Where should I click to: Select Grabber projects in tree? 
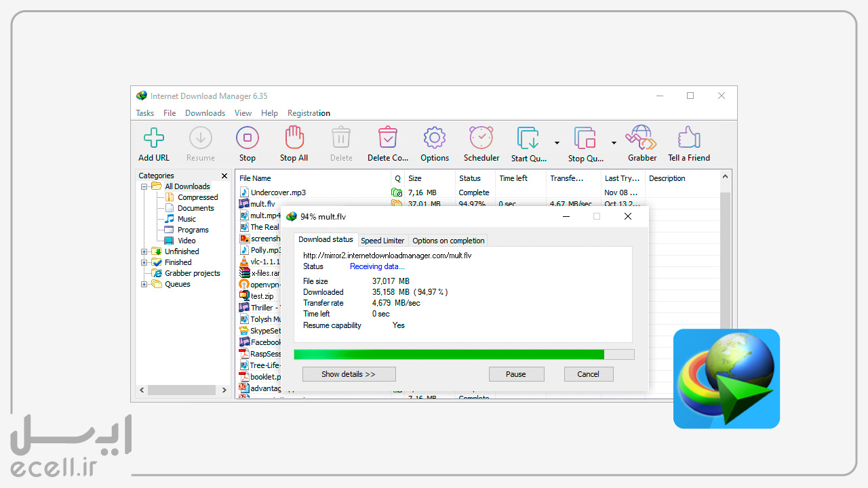tap(192, 273)
